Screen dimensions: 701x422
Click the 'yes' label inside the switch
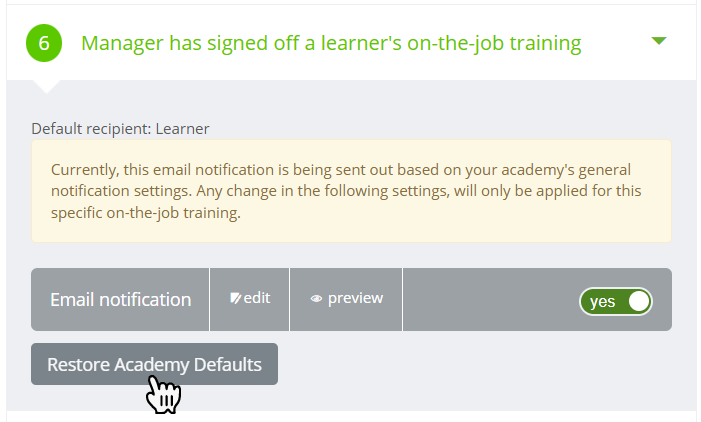pyautogui.click(x=602, y=302)
